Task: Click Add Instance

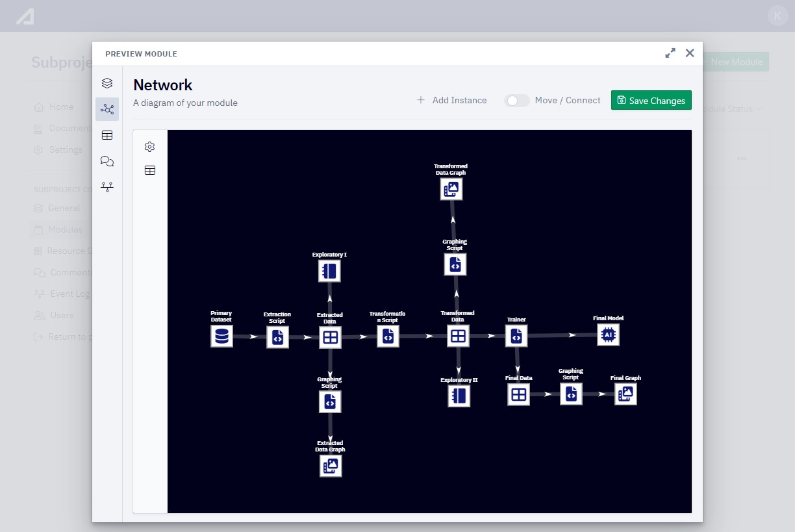Action: 452,100
